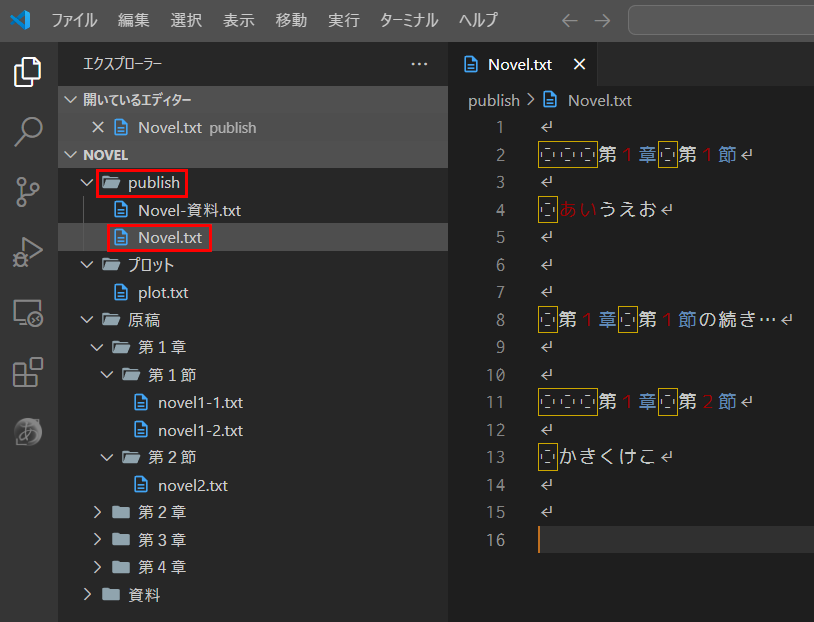Expand the 第2章 folder chevron
Viewport: 814px width, 622px height.
click(x=97, y=512)
